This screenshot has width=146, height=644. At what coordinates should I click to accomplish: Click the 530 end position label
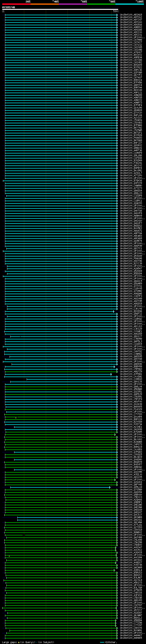115,11
